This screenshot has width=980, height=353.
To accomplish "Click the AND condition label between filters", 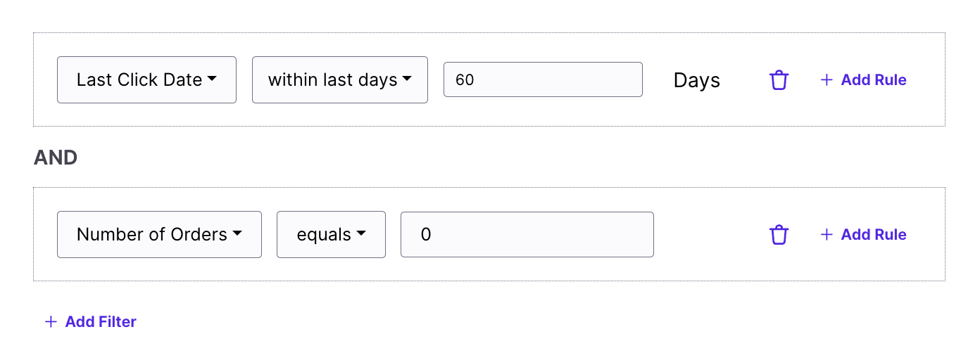I will [56, 158].
